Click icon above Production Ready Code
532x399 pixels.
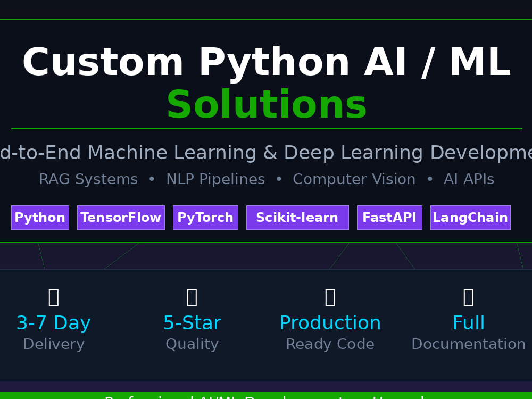tap(330, 297)
